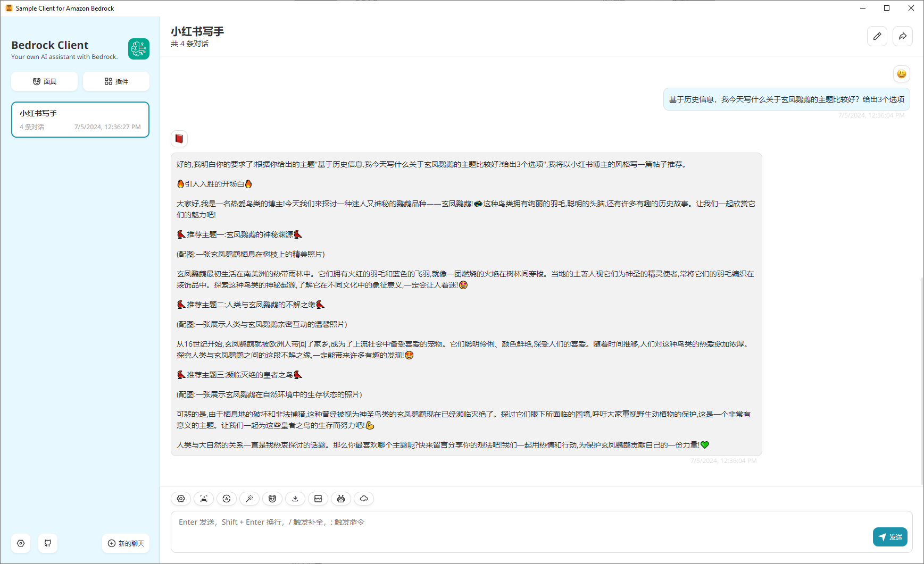Click the download chat icon
The image size is (924, 564).
tap(295, 499)
